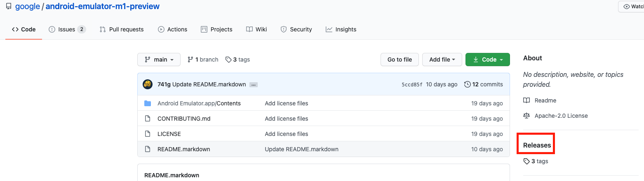Open the Add file dropdown
This screenshot has width=644, height=181.
click(442, 60)
